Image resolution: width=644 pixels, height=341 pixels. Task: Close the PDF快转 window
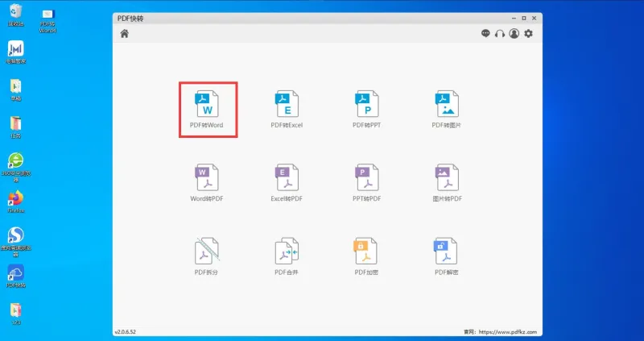(535, 19)
